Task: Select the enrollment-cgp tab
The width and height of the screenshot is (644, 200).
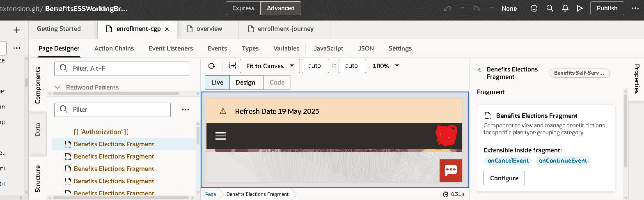Action: click(x=138, y=29)
